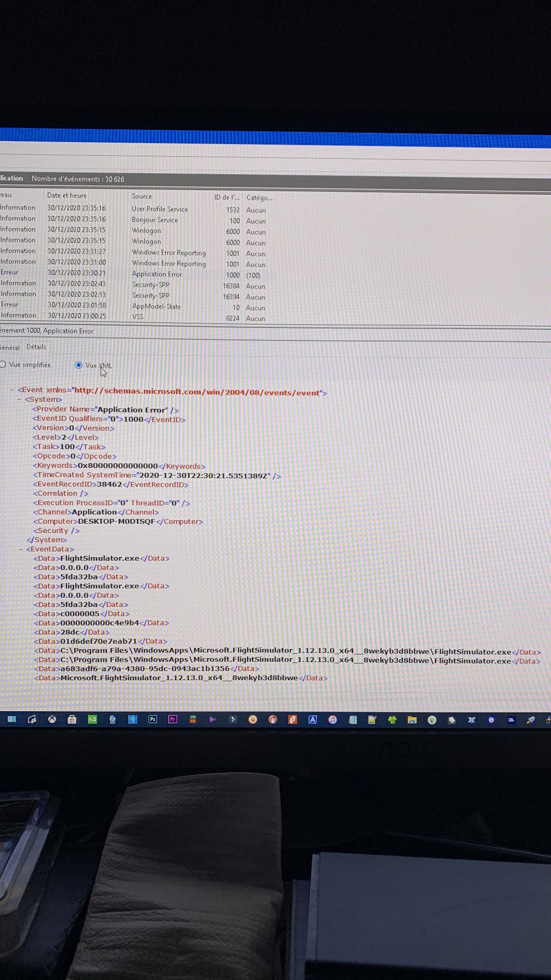Switch to the Général tab
This screenshot has height=980, width=551.
10,347
